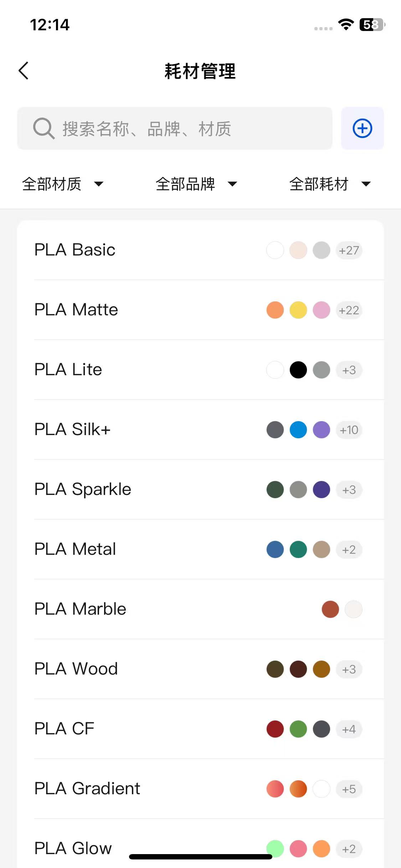Open the 全部耗材 filament dropdown
The image size is (401, 868).
[330, 184]
